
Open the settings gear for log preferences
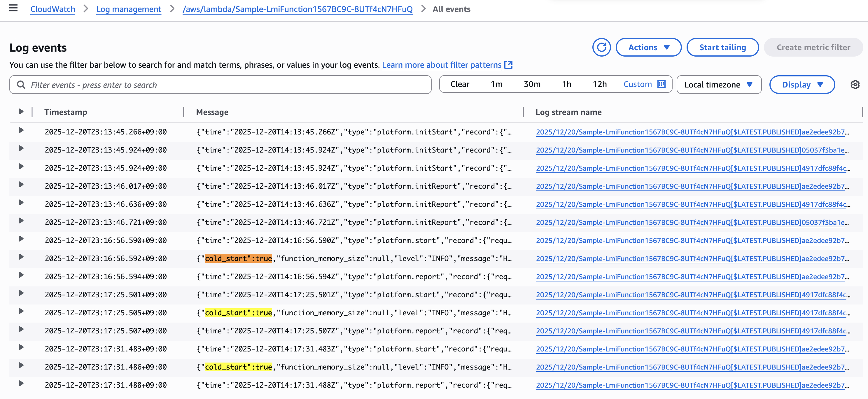coord(855,85)
